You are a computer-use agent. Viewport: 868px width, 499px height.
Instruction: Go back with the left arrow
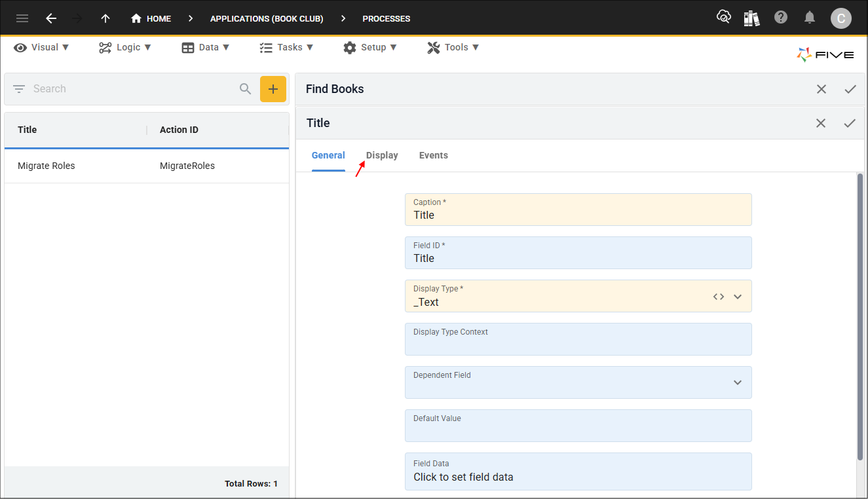[51, 18]
